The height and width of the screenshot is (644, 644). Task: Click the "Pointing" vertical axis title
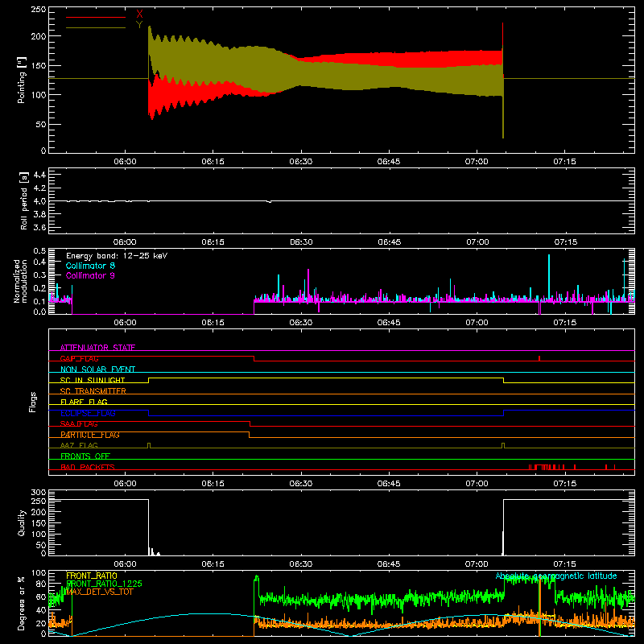pyautogui.click(x=22, y=80)
